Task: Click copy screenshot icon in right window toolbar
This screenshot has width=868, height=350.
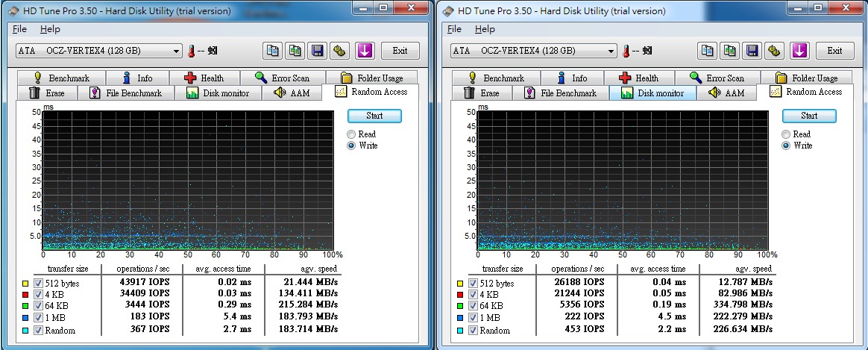Action: click(730, 51)
